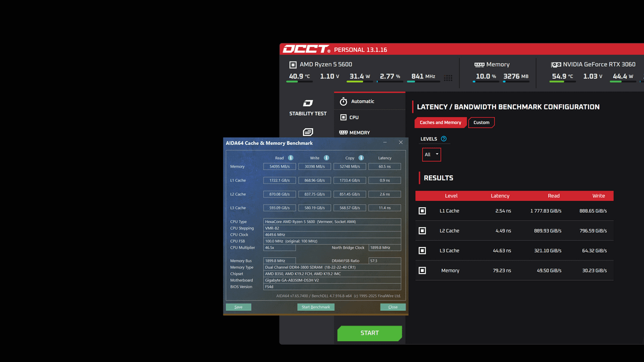The width and height of the screenshot is (644, 362).
Task: Click Save in AIDA64 window
Action: tap(238, 307)
